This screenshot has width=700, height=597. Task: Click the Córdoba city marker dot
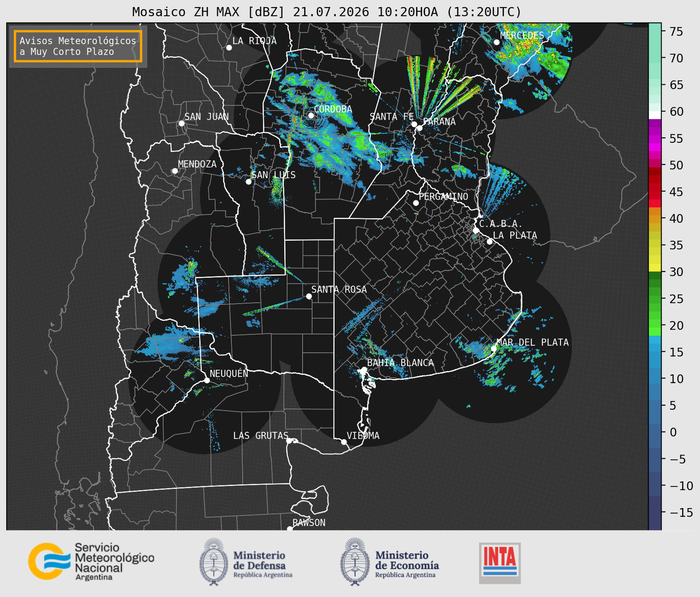click(311, 115)
